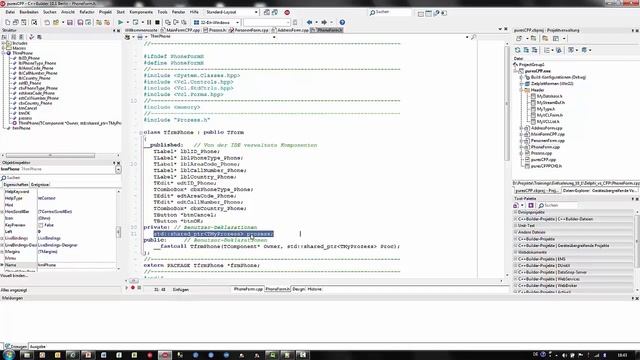Toggle the KeyPreview False checkbox
The height and width of the screenshot is (360, 640).
coord(40,225)
